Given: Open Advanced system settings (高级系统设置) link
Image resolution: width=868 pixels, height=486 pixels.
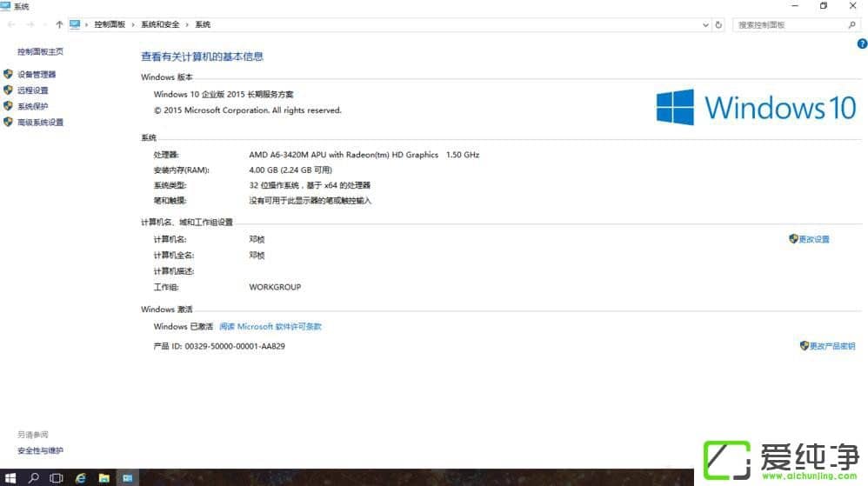Looking at the screenshot, I should pos(40,123).
